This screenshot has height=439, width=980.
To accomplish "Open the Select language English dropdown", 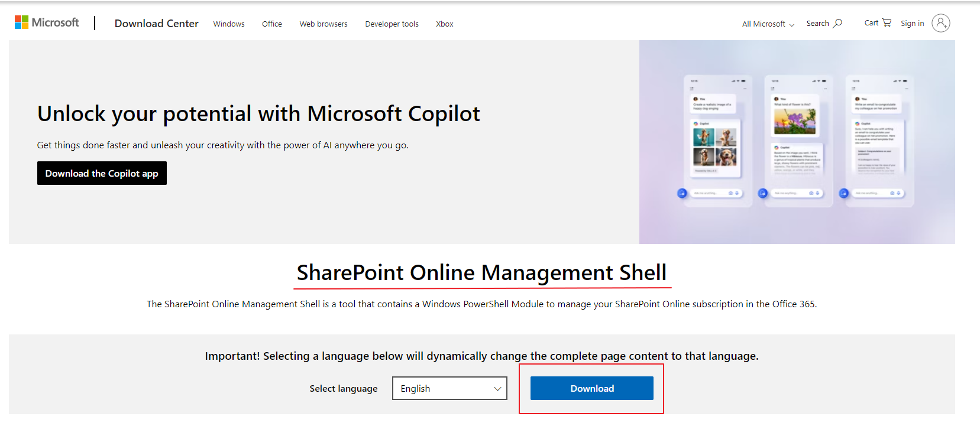I will pos(449,388).
